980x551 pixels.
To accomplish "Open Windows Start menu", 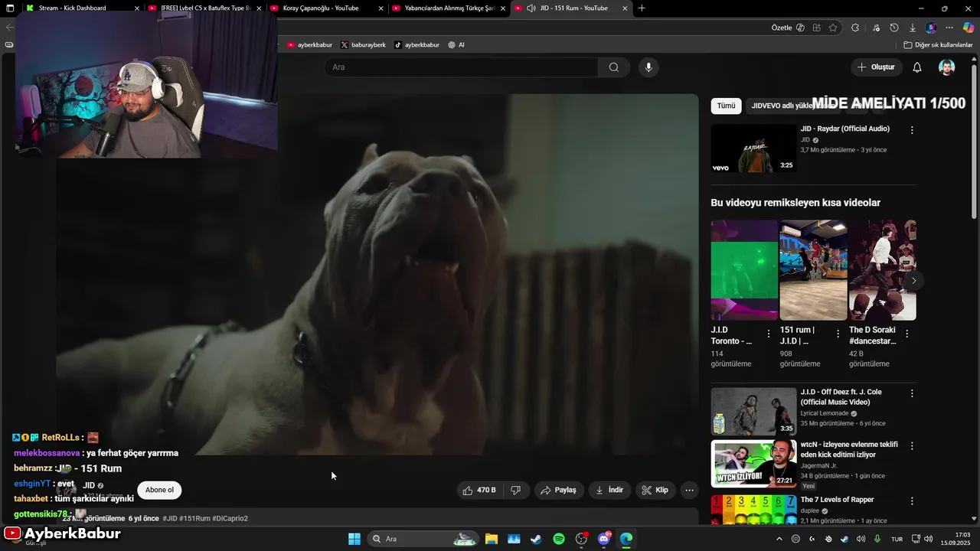I will point(354,539).
